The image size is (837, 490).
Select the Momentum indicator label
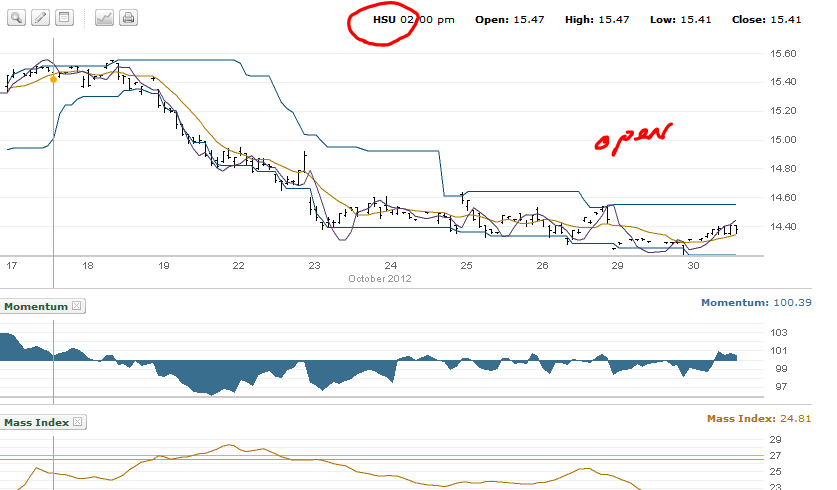point(36,306)
